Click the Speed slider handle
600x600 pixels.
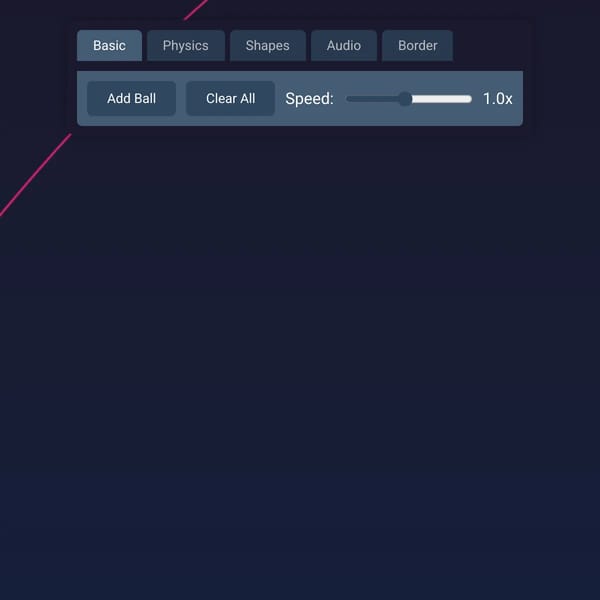(405, 99)
